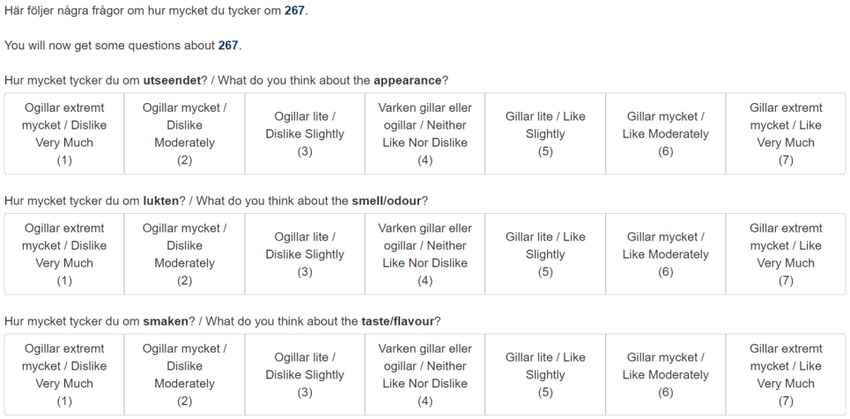Rate appearance as Dislike Moderately (2)

[x=184, y=133]
